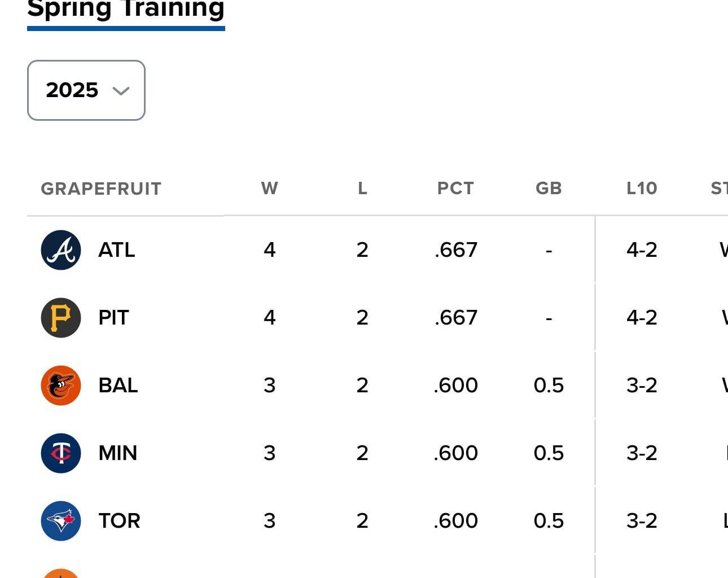Click the BAL team abbreviation
The image size is (728, 578).
[117, 386]
